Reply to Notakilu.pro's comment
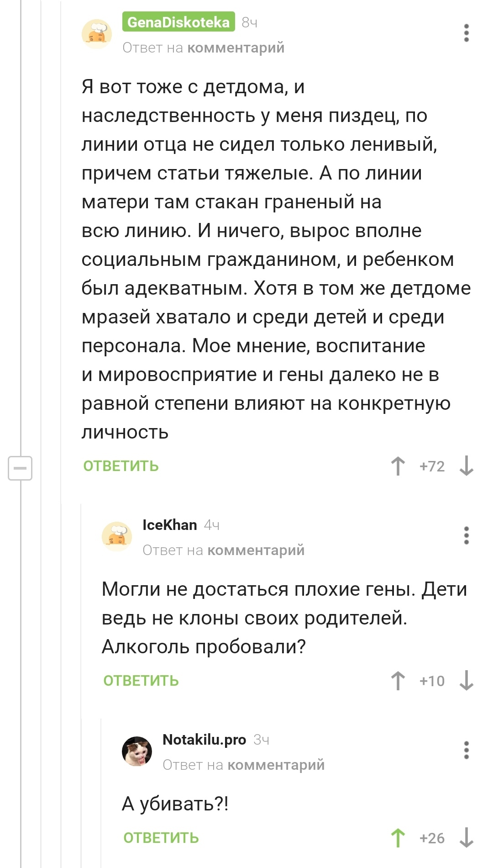Image resolution: width=493 pixels, height=868 pixels. click(161, 838)
